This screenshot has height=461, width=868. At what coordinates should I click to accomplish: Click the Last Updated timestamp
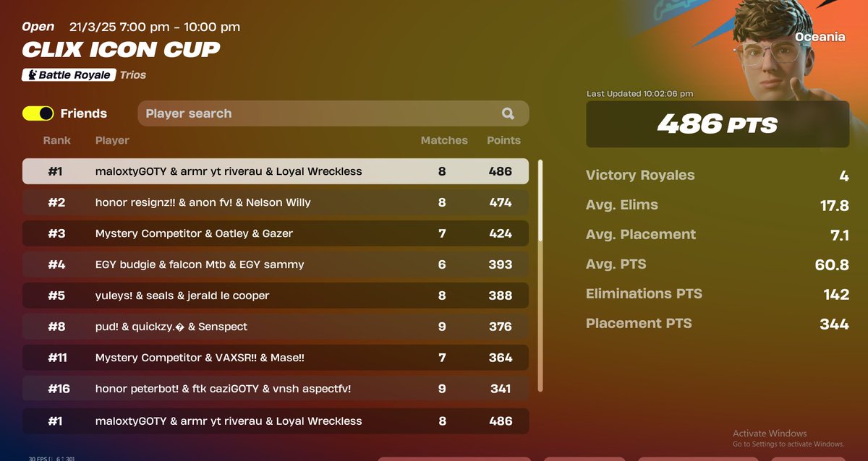coord(640,94)
